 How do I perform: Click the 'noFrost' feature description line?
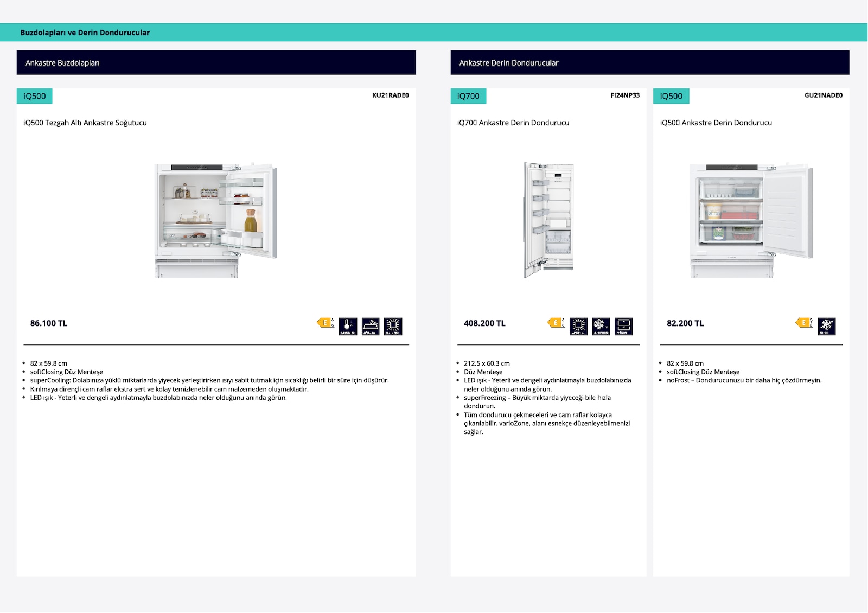(744, 380)
